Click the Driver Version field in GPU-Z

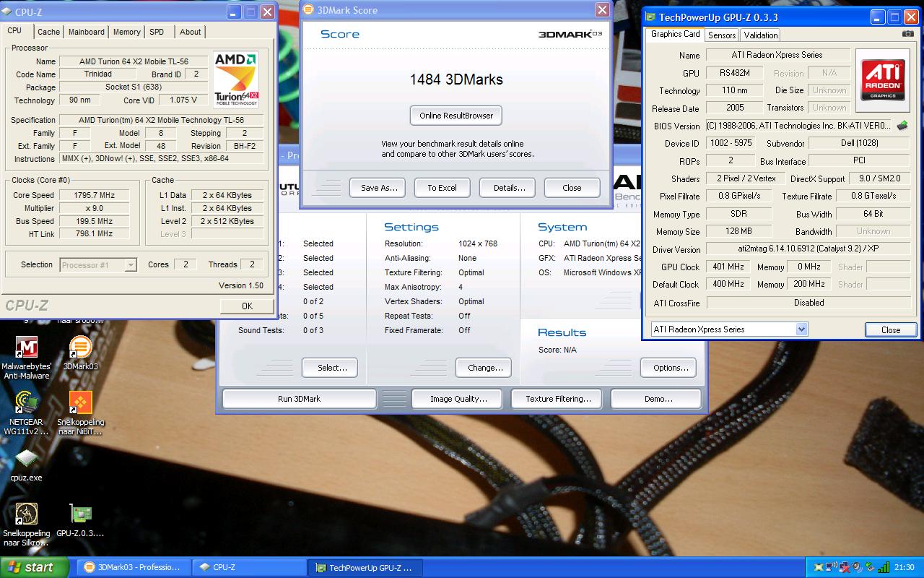808,249
